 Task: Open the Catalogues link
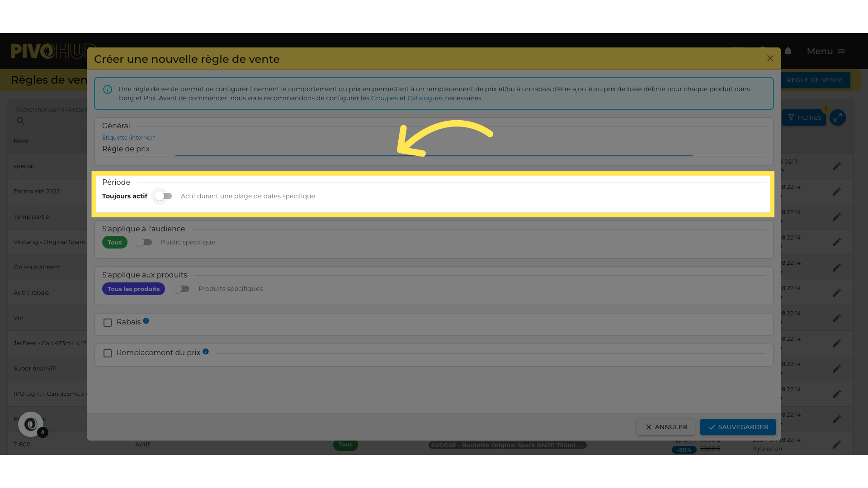pyautogui.click(x=425, y=98)
